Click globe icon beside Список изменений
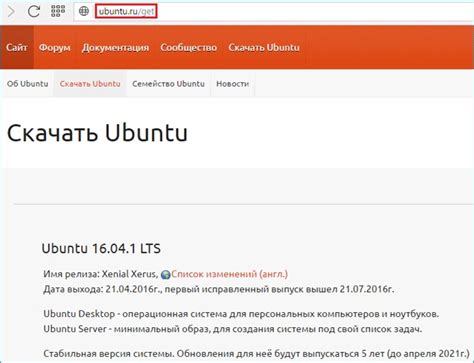 point(165,275)
